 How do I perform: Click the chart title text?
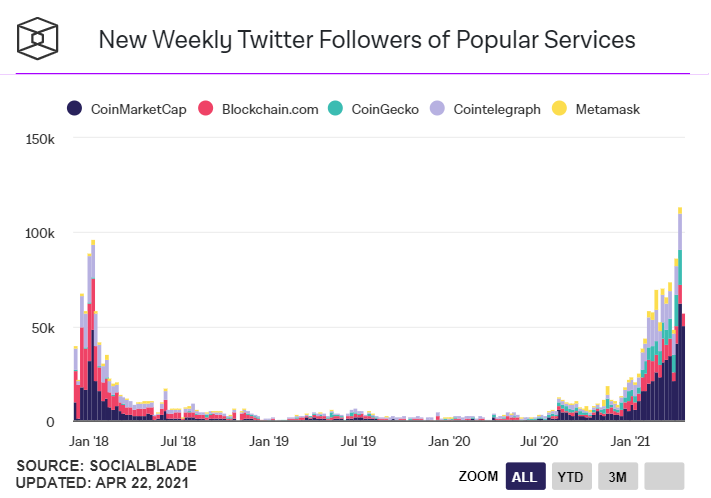[367, 39]
